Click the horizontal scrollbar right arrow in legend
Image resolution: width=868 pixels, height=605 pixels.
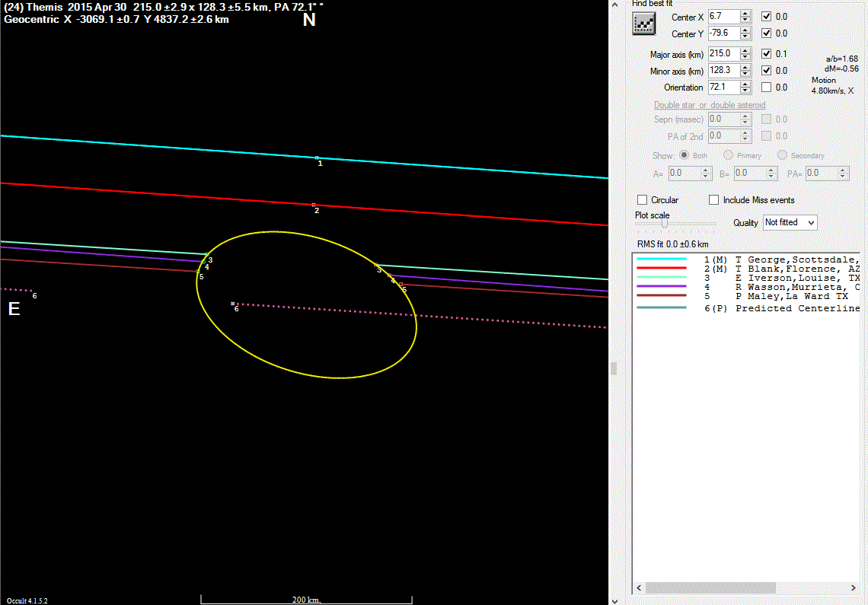(853, 588)
